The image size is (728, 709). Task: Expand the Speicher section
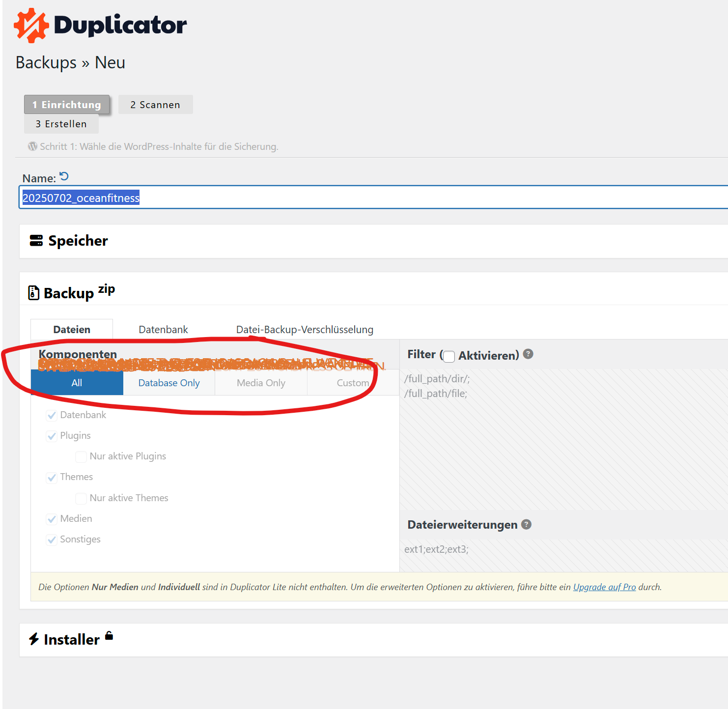pyautogui.click(x=373, y=241)
